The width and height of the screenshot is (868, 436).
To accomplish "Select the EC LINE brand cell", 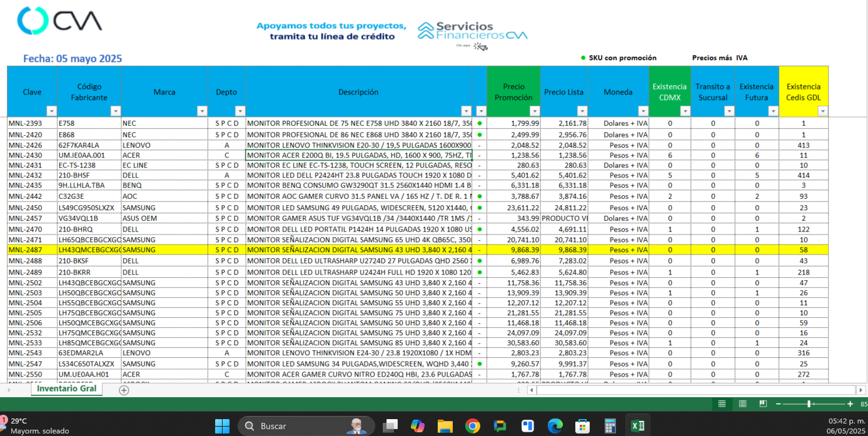I will [164, 165].
